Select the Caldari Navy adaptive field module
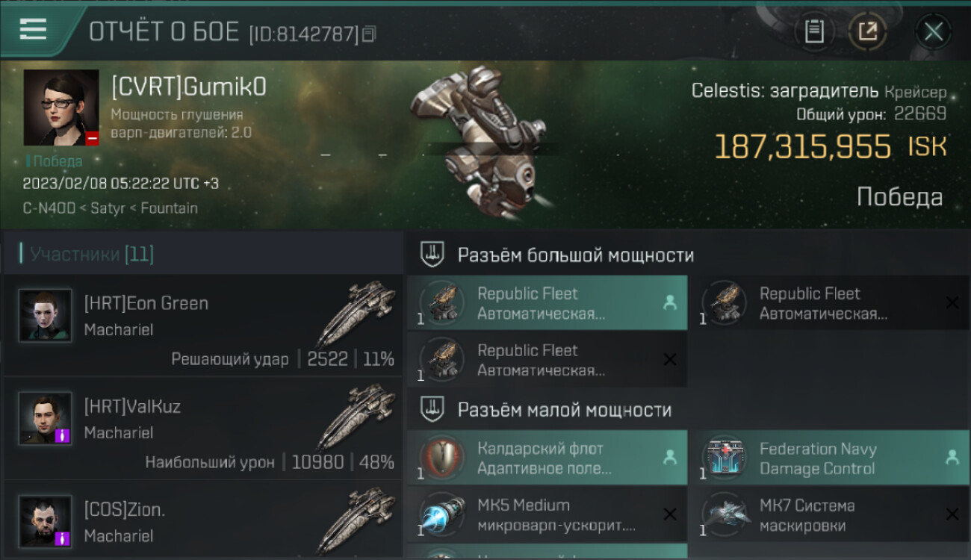Viewport: 971px width, 560px height. tap(547, 458)
